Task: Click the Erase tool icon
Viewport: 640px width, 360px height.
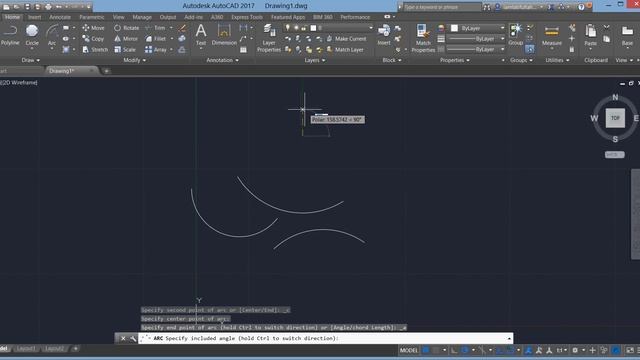Action: click(182, 28)
